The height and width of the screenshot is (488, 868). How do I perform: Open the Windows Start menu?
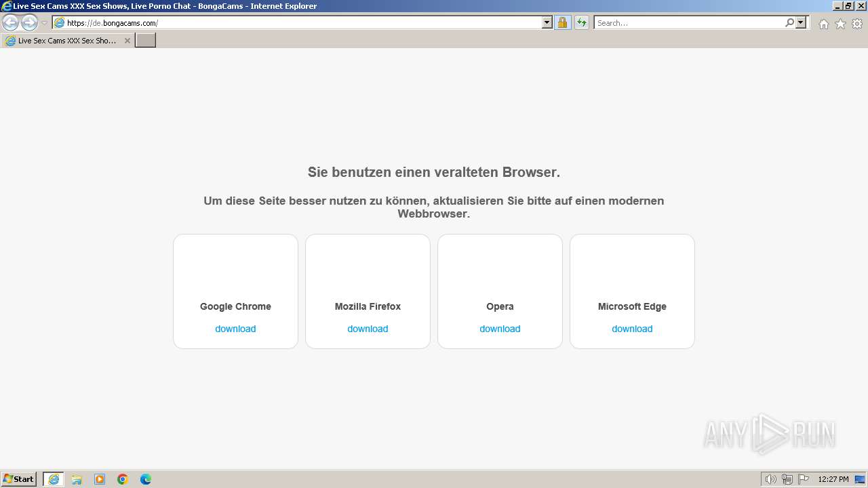[19, 479]
